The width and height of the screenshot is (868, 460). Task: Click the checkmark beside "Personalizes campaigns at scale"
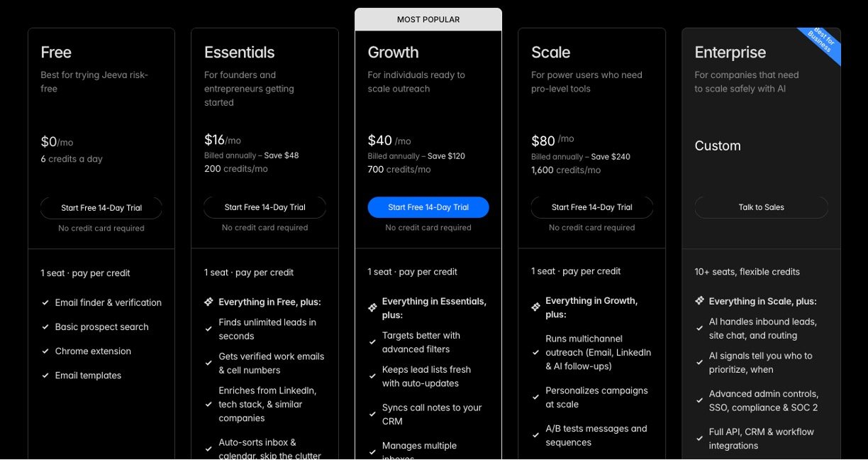pyautogui.click(x=535, y=398)
